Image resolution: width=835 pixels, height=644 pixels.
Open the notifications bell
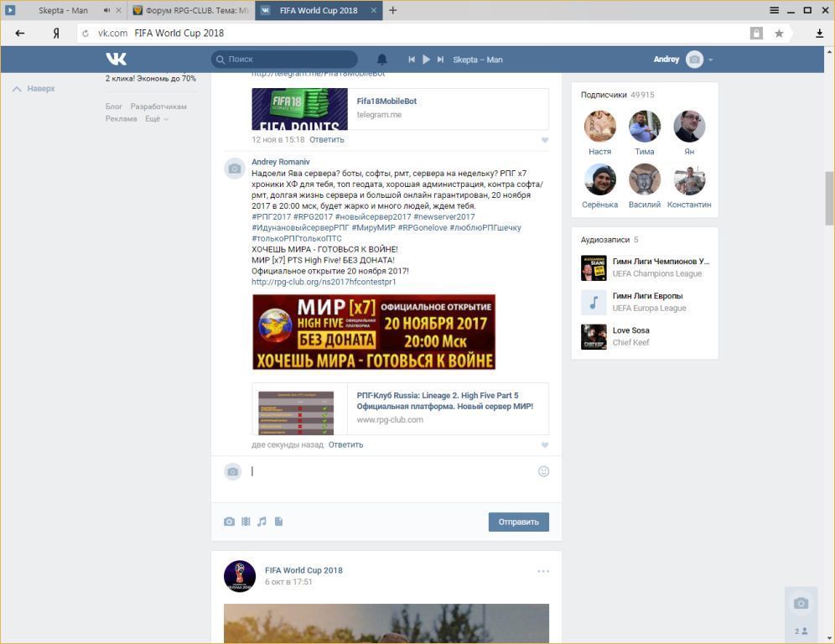pos(381,60)
